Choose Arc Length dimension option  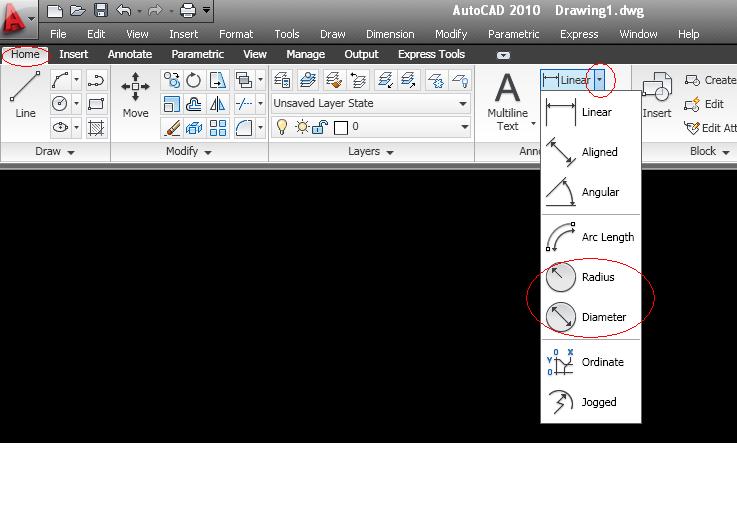pos(591,237)
